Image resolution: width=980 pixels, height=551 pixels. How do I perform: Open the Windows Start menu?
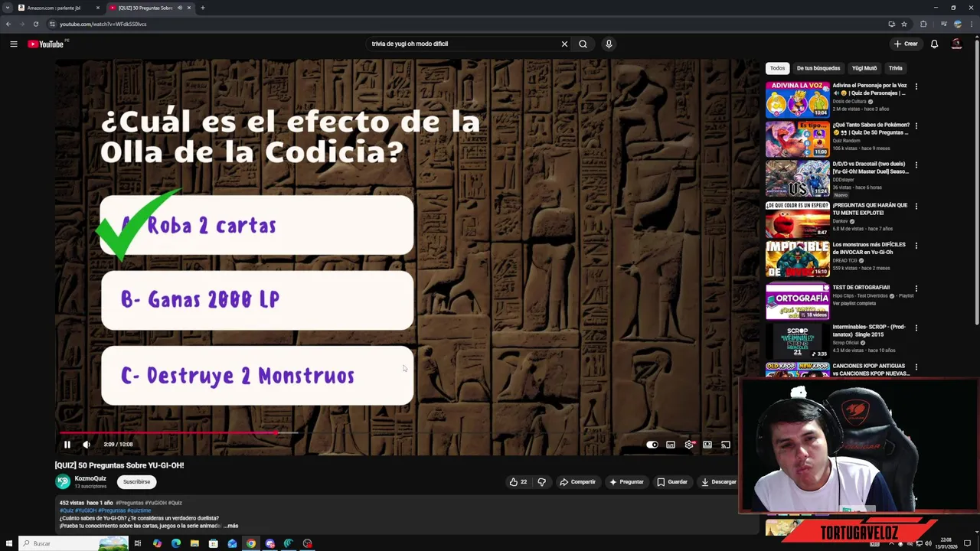point(8,543)
